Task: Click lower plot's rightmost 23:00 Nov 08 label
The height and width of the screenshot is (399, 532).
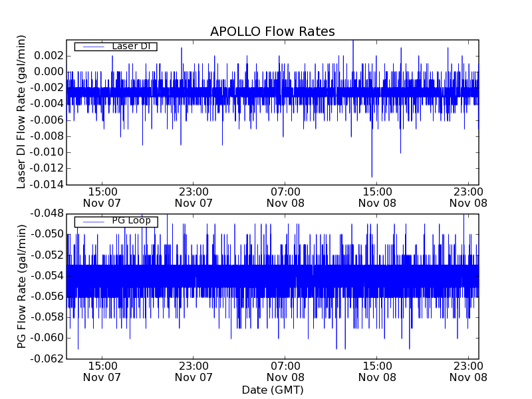Action: 469,371
